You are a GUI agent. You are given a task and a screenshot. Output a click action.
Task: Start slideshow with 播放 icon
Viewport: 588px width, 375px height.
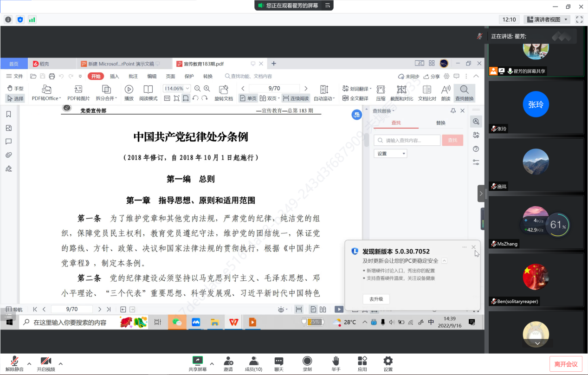[129, 89]
